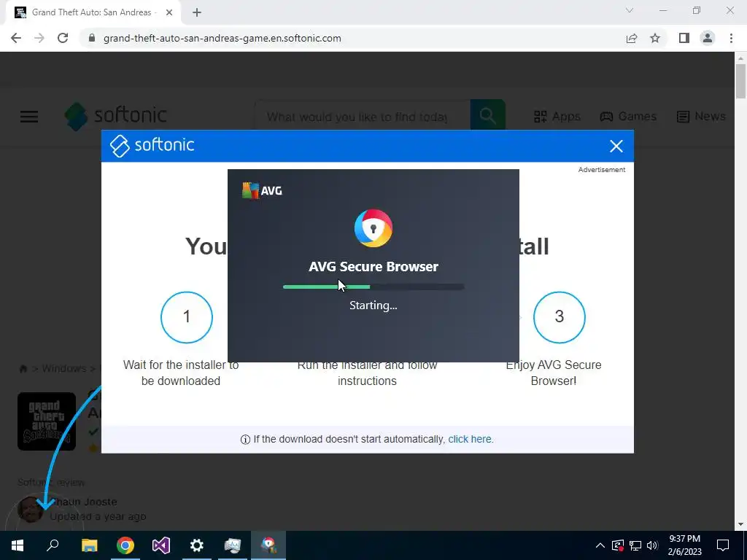Viewport: 747px width, 560px height.
Task: Click the step 3 circle
Action: (x=560, y=317)
